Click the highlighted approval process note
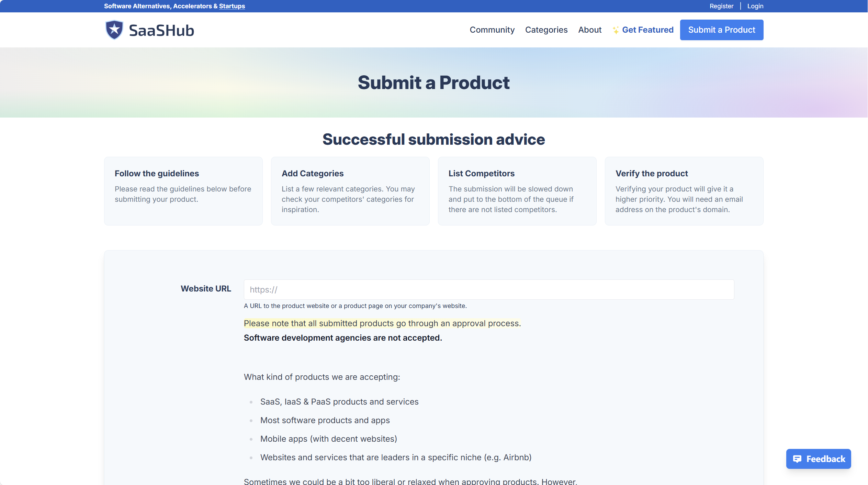This screenshot has width=868, height=485. pos(382,323)
